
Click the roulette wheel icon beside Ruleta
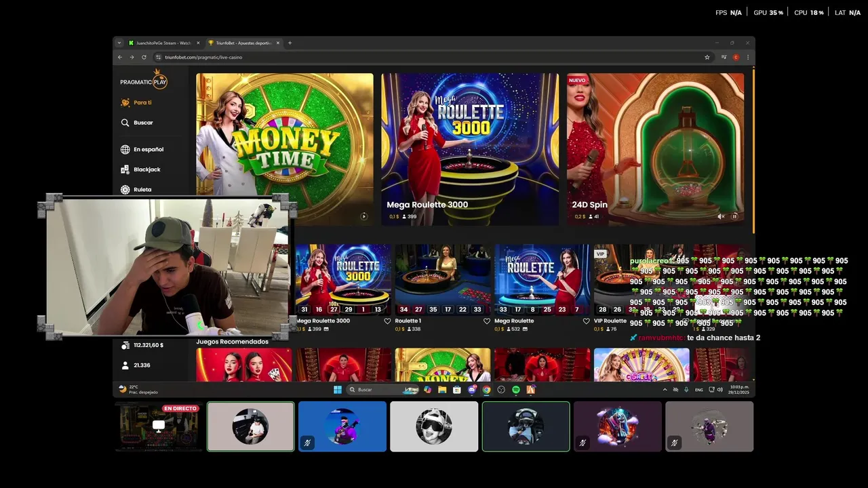(125, 190)
